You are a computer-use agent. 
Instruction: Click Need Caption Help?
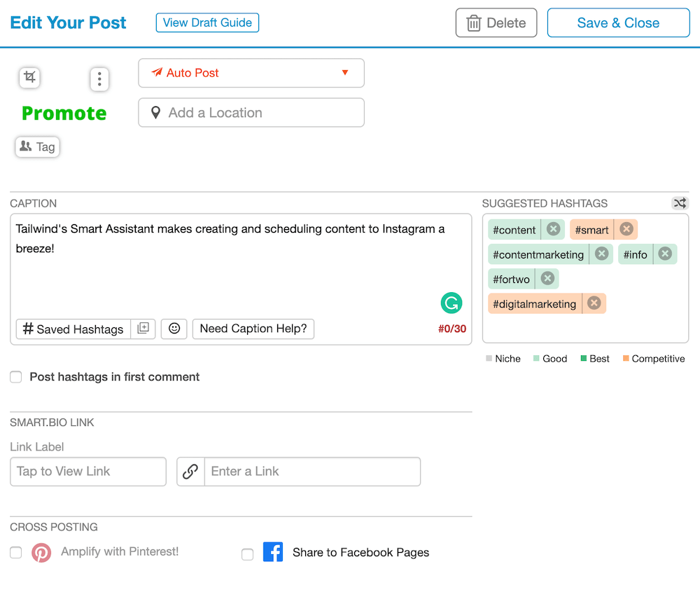point(253,329)
